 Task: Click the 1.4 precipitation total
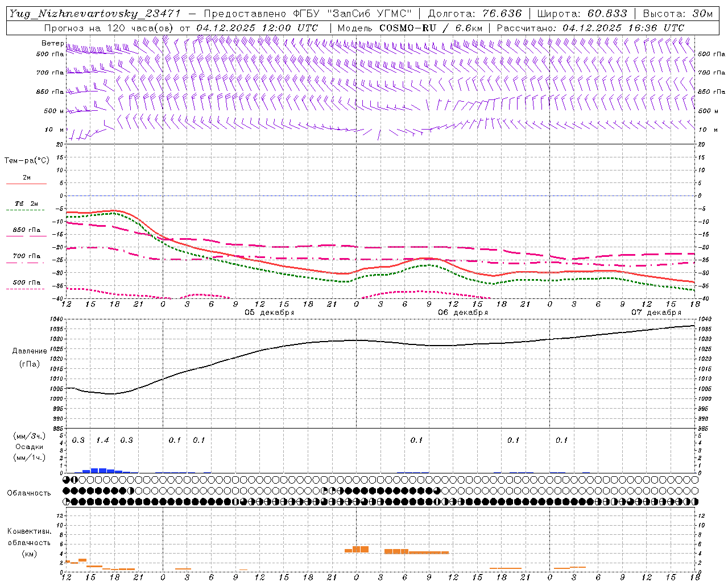pos(102,440)
